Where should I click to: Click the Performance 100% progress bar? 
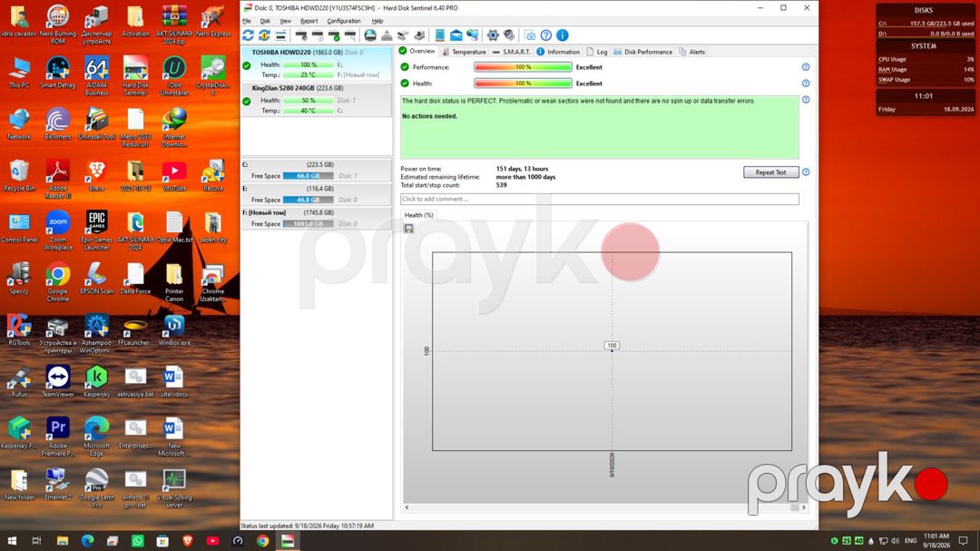point(523,67)
